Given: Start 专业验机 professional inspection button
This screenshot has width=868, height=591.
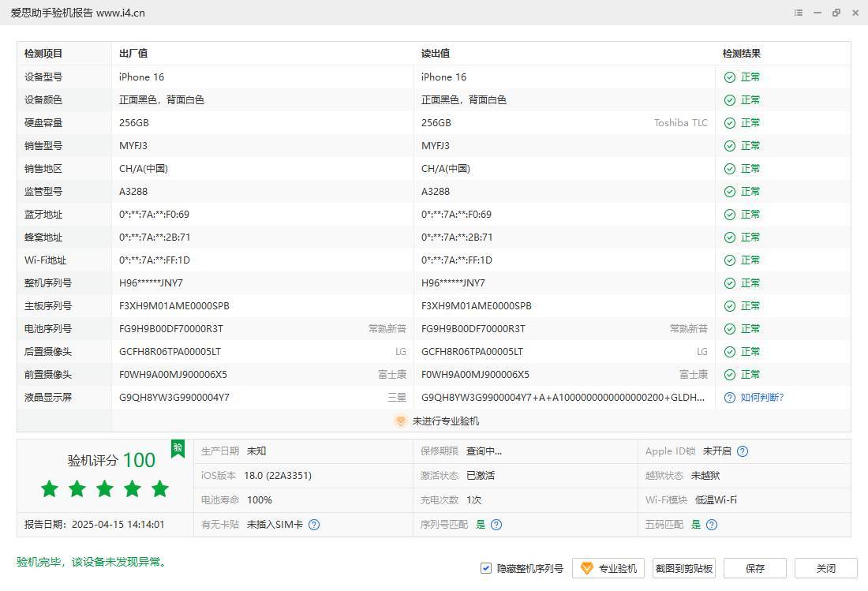Looking at the screenshot, I should (x=608, y=568).
